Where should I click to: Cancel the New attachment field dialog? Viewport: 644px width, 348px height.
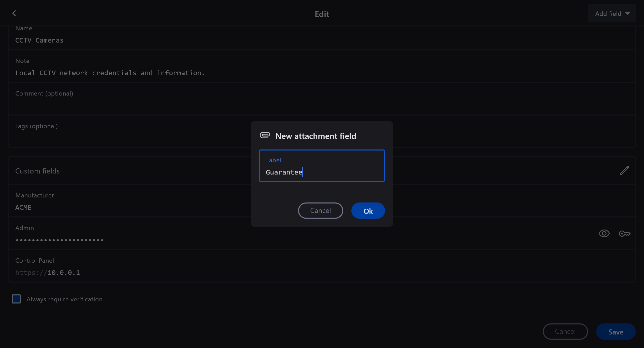tap(320, 211)
